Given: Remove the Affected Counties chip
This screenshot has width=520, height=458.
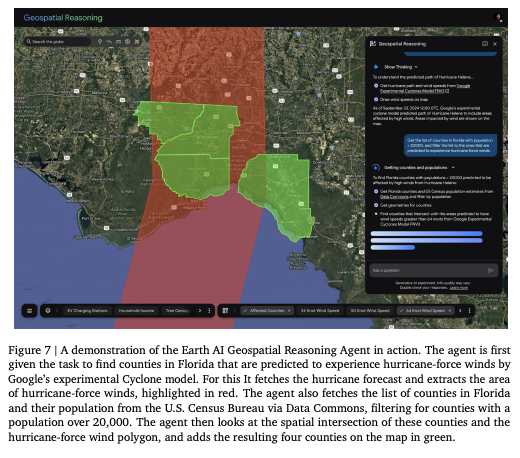Looking at the screenshot, I should coord(289,311).
